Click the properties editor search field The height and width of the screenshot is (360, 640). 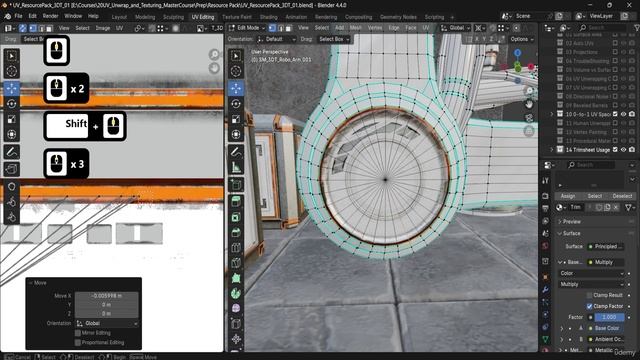click(x=591, y=165)
